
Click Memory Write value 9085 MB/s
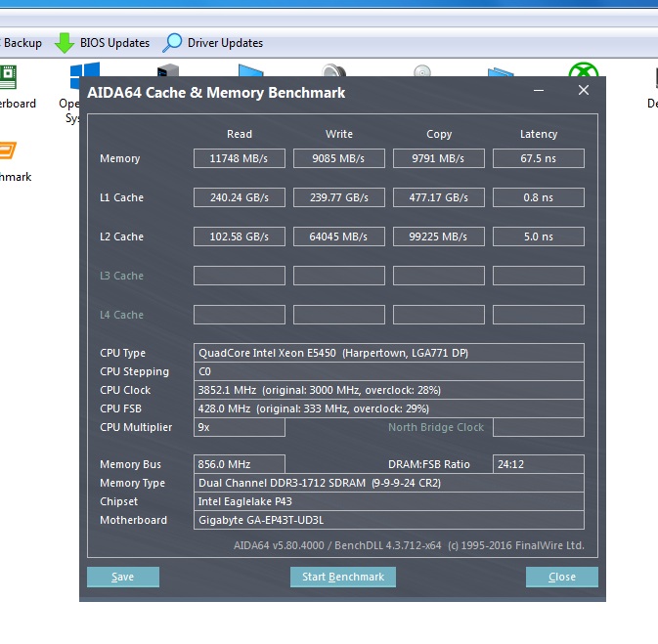[x=339, y=158]
